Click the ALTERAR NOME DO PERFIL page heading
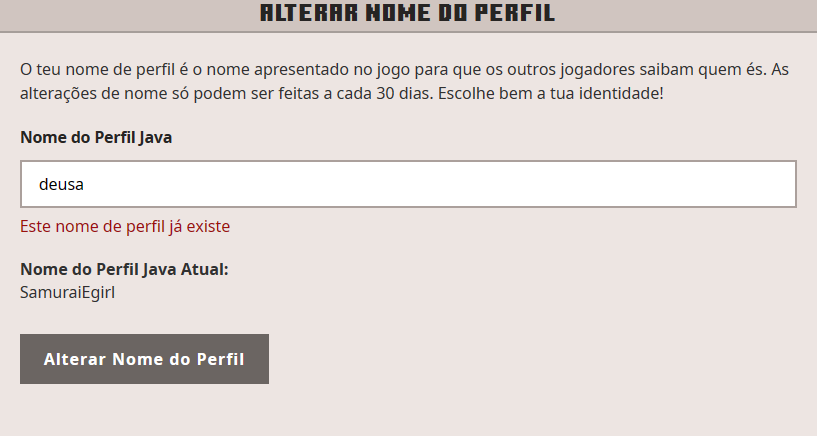 (x=407, y=13)
